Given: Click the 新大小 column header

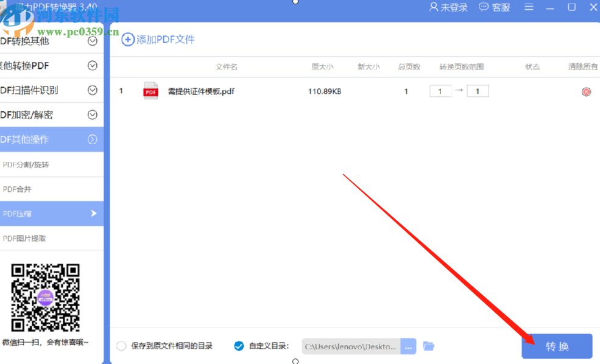Looking at the screenshot, I should pyautogui.click(x=369, y=67).
